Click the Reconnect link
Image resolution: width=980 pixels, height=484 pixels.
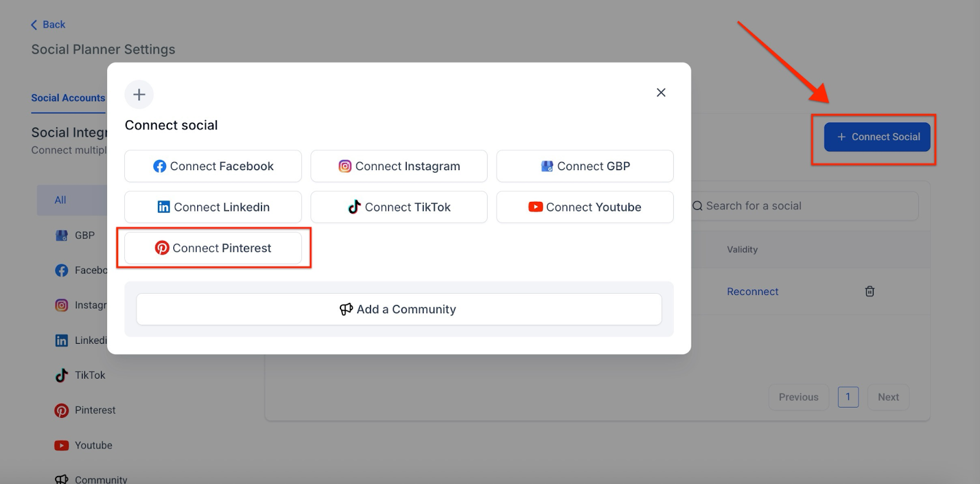tap(752, 292)
